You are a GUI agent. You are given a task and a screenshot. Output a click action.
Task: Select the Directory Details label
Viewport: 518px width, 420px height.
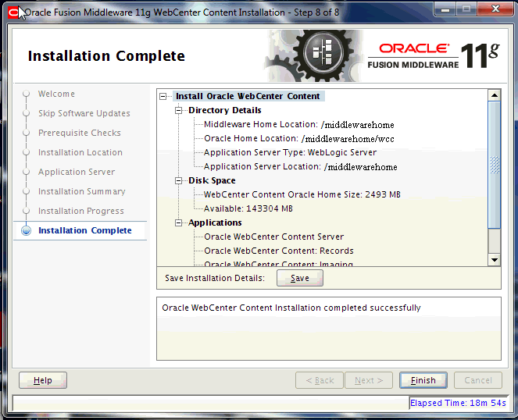click(225, 110)
